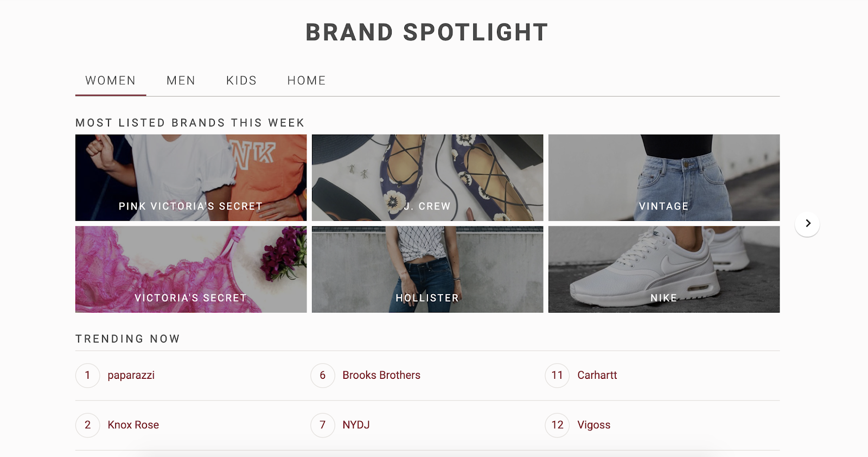Click the next arrow carousel button
The width and height of the screenshot is (868, 457).
(x=807, y=224)
